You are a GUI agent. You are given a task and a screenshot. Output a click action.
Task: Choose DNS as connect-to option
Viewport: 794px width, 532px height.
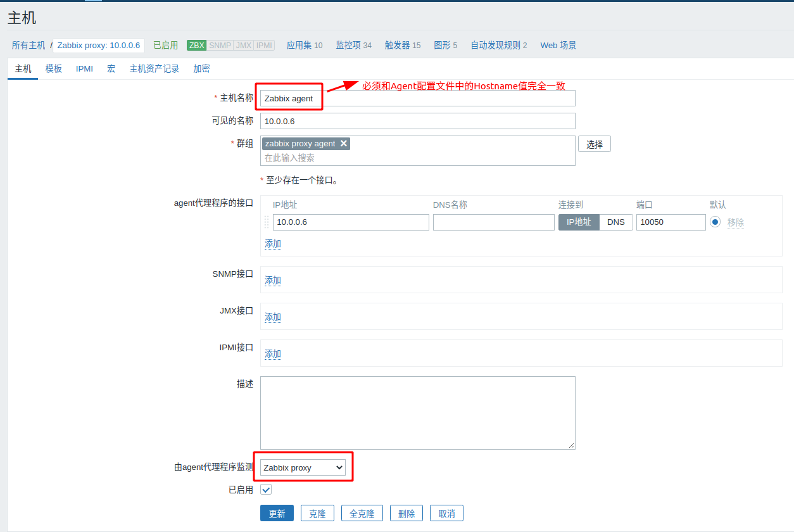click(616, 222)
